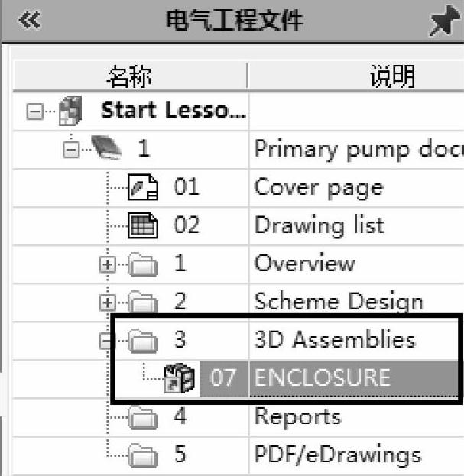Image resolution: width=464 pixels, height=476 pixels.
Task: Select the 02 drawing list icon
Action: click(142, 225)
